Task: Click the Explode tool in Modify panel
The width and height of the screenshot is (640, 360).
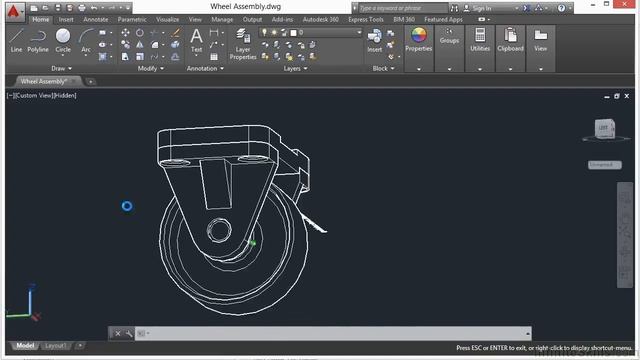Action: point(176,44)
